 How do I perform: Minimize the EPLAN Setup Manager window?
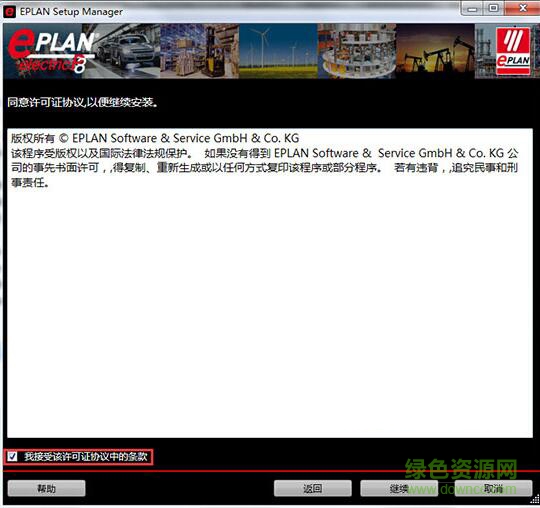point(472,8)
